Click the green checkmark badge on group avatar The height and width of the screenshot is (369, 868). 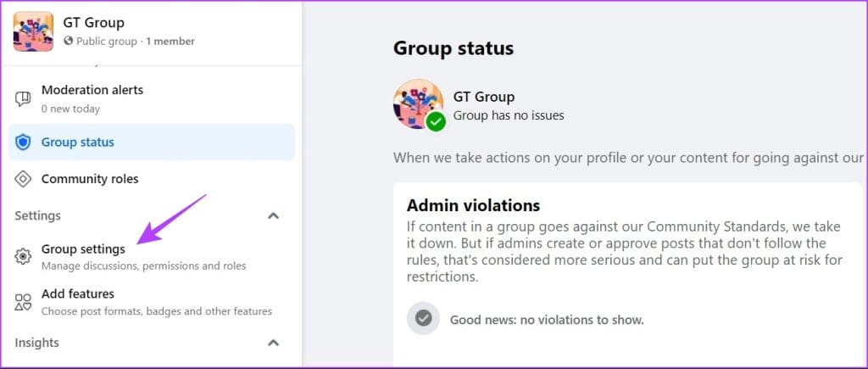436,121
